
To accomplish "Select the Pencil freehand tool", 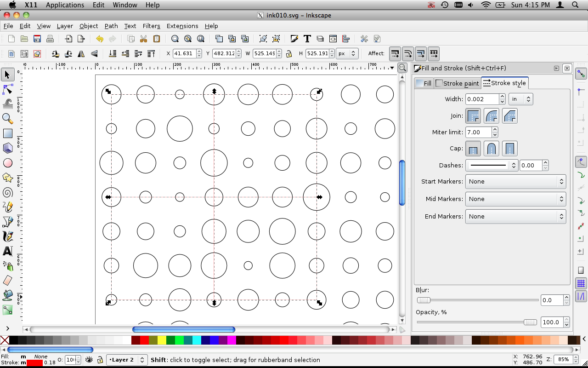I will point(8,207).
